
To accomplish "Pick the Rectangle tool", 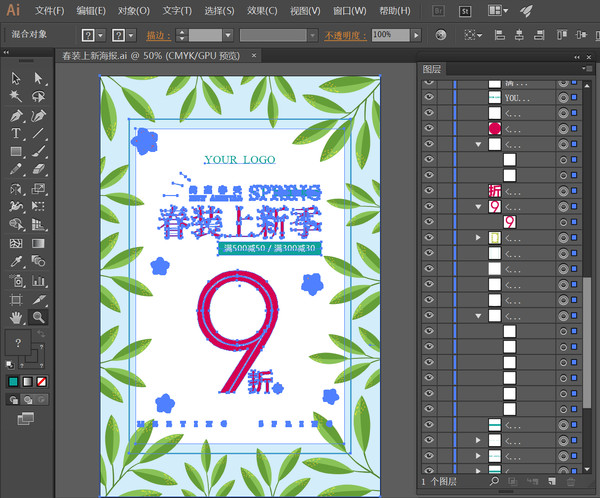I will click(x=16, y=152).
